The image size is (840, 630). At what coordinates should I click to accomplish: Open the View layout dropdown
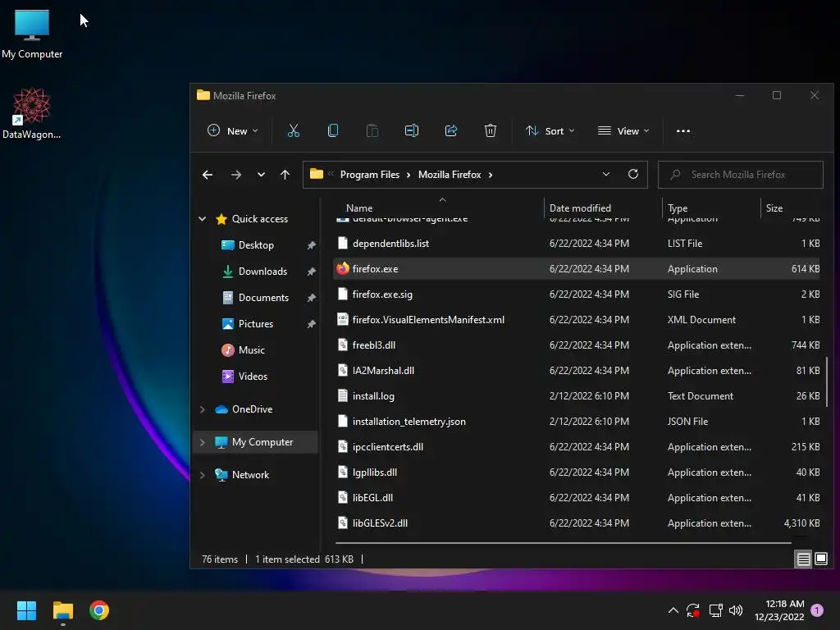pos(623,130)
